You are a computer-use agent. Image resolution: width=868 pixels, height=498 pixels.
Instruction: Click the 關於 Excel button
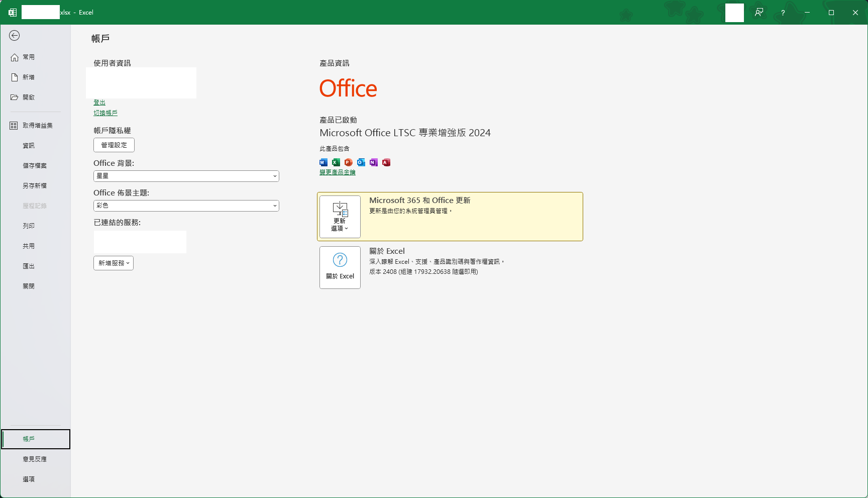pos(340,267)
